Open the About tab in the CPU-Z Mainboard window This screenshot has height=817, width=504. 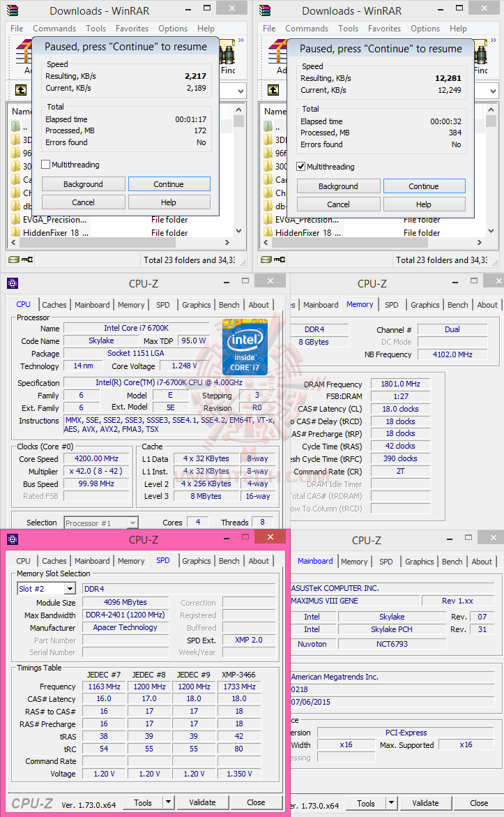(482, 562)
